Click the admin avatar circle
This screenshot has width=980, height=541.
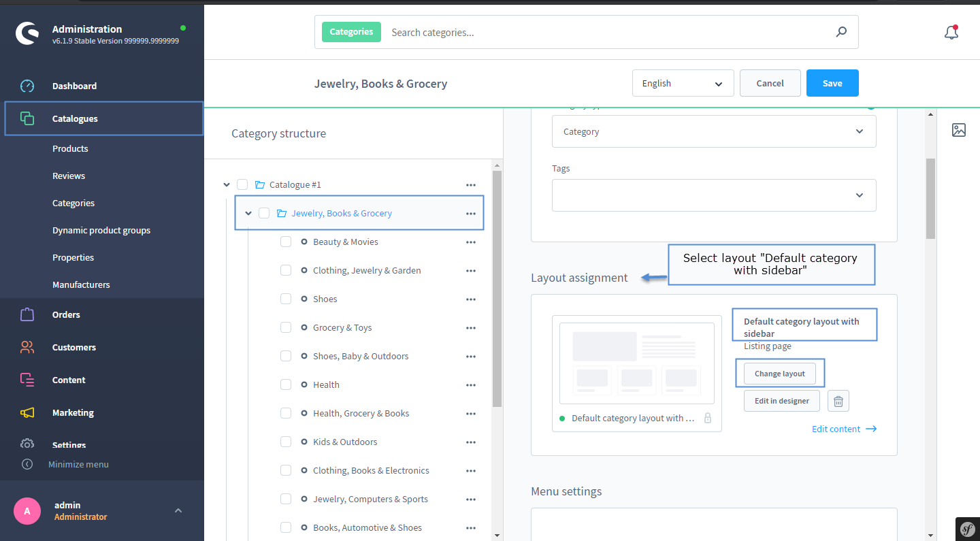[27, 511]
